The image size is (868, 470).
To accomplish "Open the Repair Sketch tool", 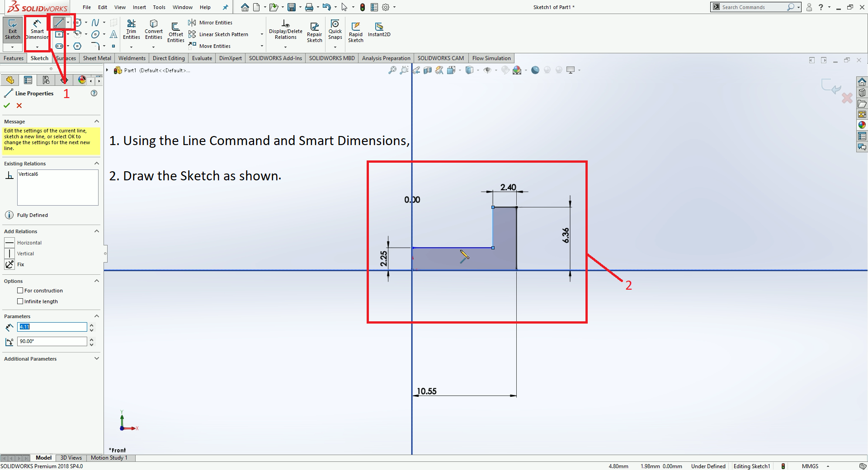I will tap(314, 33).
